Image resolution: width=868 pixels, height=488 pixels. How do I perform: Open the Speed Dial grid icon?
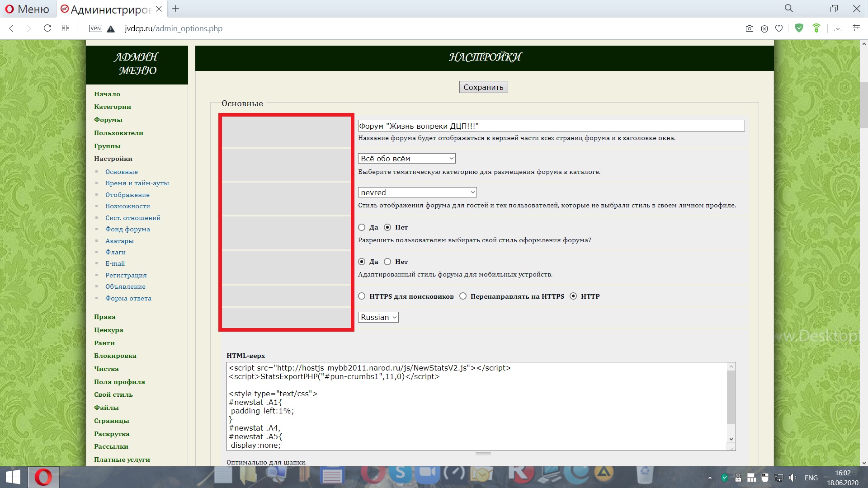coord(66,28)
